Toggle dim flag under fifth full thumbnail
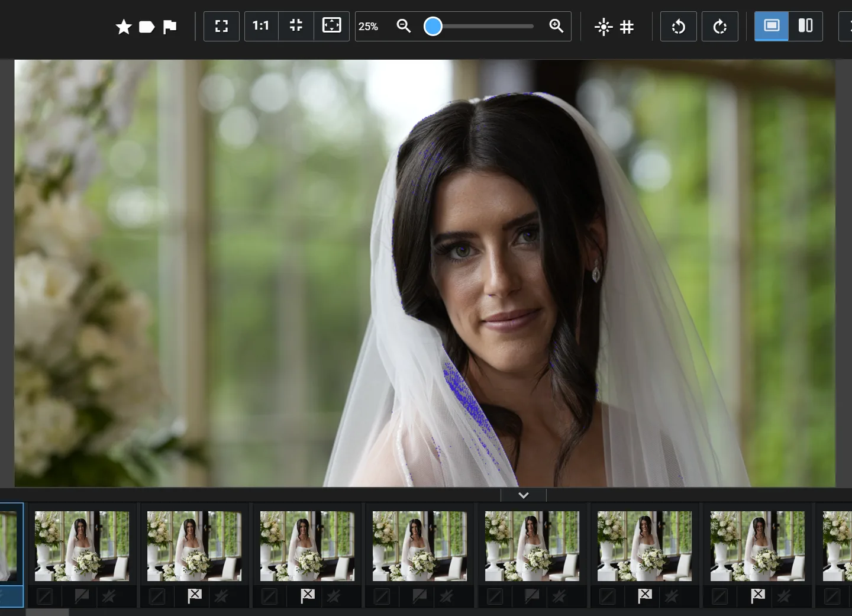 [x=532, y=596]
